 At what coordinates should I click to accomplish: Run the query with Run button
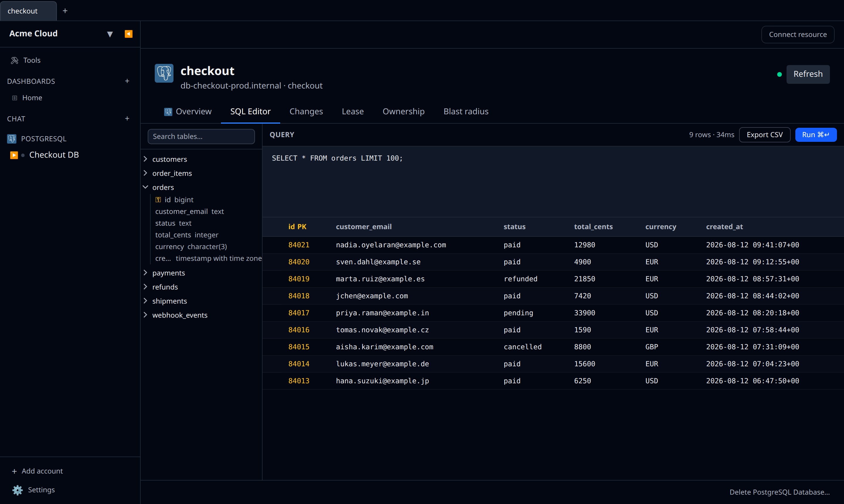click(816, 135)
